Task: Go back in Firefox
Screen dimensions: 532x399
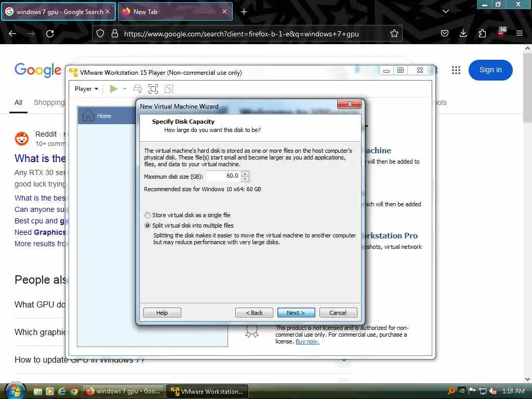Action: click(x=12, y=34)
